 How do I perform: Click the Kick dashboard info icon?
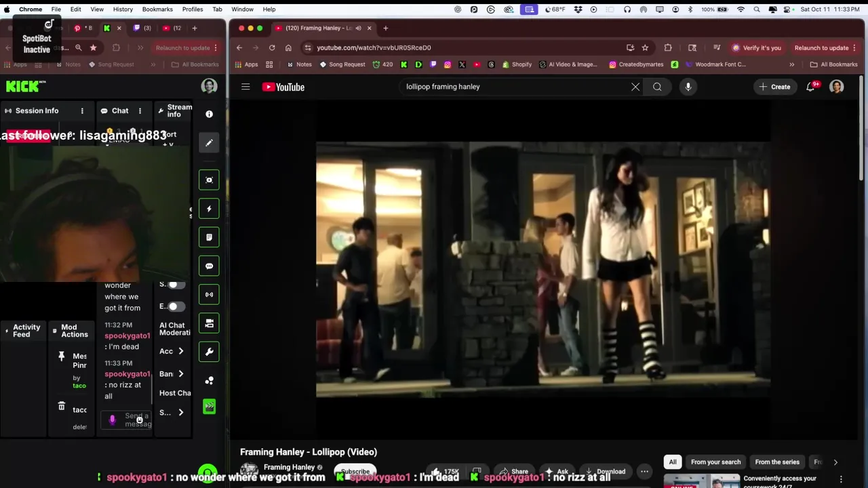209,114
